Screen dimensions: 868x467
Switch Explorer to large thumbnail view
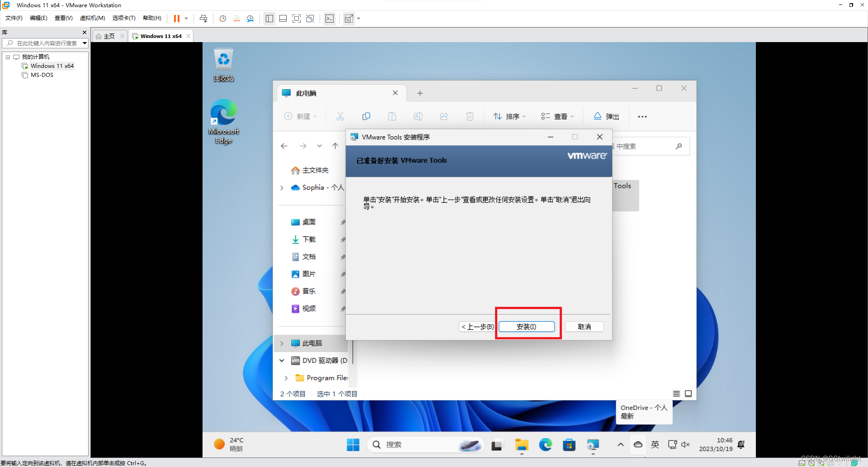pos(688,394)
